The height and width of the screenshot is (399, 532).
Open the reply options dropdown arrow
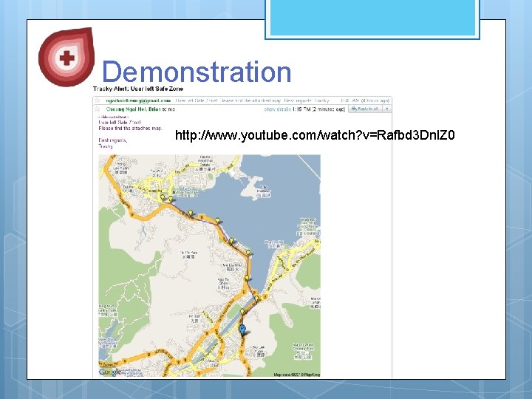point(386,109)
